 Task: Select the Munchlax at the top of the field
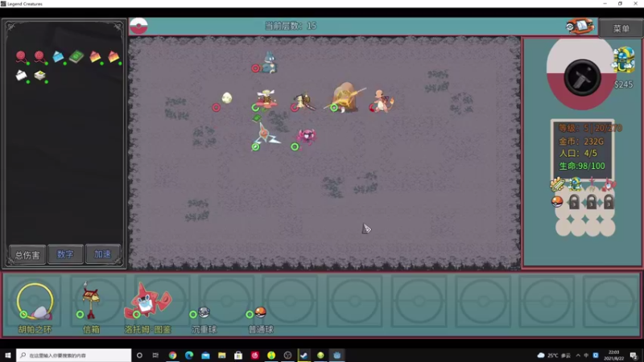pyautogui.click(x=269, y=62)
